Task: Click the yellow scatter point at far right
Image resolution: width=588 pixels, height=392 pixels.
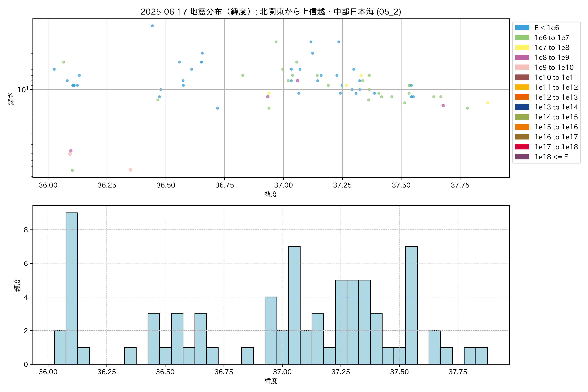Action: click(x=487, y=103)
